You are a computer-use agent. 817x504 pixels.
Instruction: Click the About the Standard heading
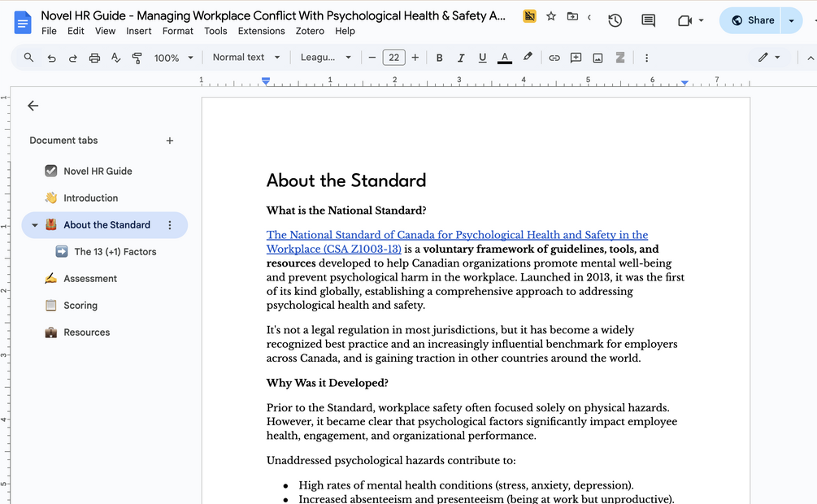pos(346,180)
